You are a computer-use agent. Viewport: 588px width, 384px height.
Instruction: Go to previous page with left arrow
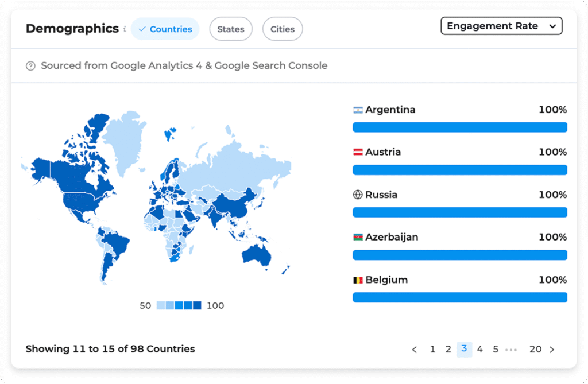tap(415, 350)
